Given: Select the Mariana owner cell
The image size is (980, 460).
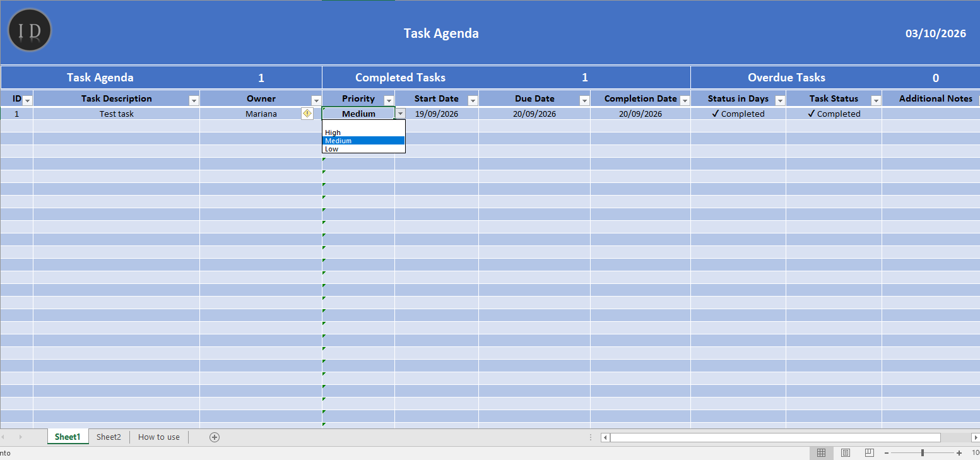Looking at the screenshot, I should pos(261,114).
